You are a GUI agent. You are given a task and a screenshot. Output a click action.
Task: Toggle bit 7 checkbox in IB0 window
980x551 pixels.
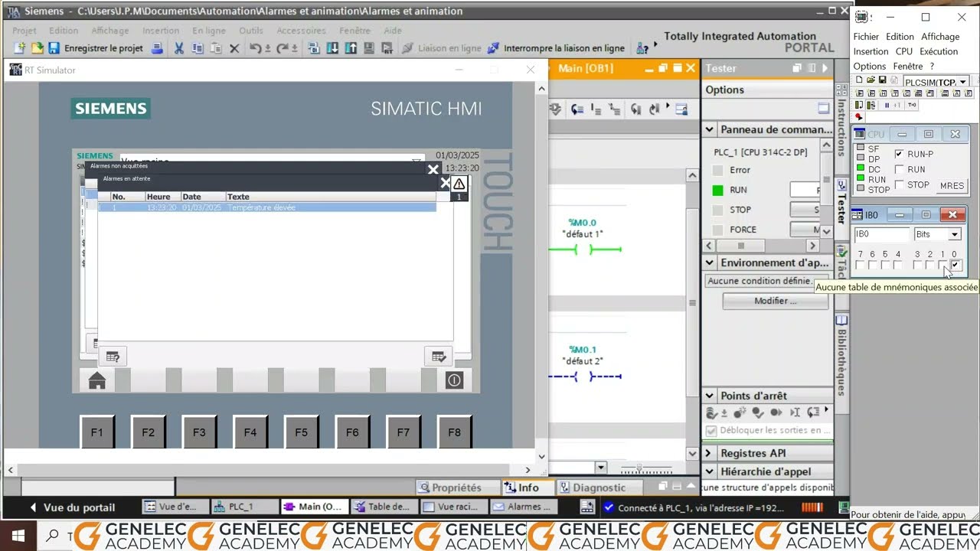[860, 265]
